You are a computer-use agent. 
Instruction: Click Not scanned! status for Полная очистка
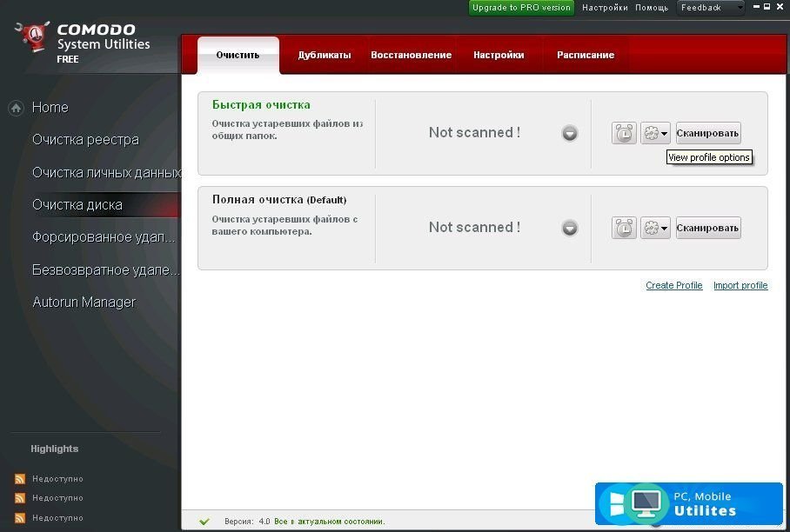[474, 227]
